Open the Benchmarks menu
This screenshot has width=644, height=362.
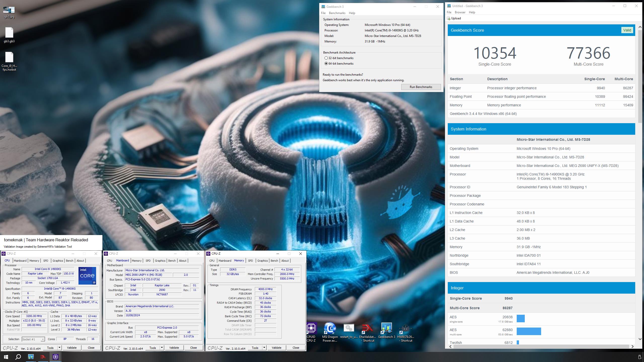pyautogui.click(x=337, y=13)
